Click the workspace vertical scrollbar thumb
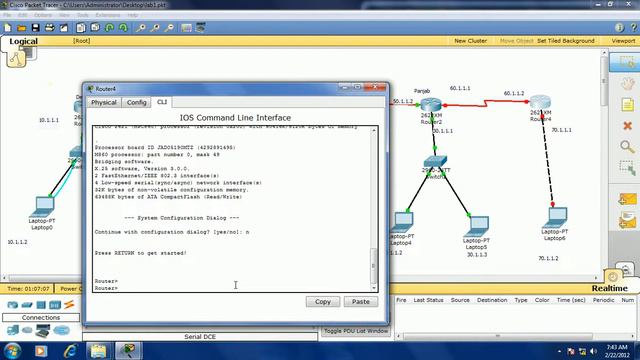This screenshot has height=360, width=640. click(604, 80)
